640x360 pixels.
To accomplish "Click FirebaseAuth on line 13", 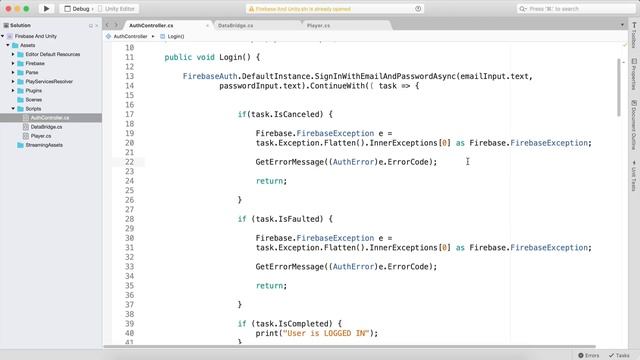I will (210, 76).
